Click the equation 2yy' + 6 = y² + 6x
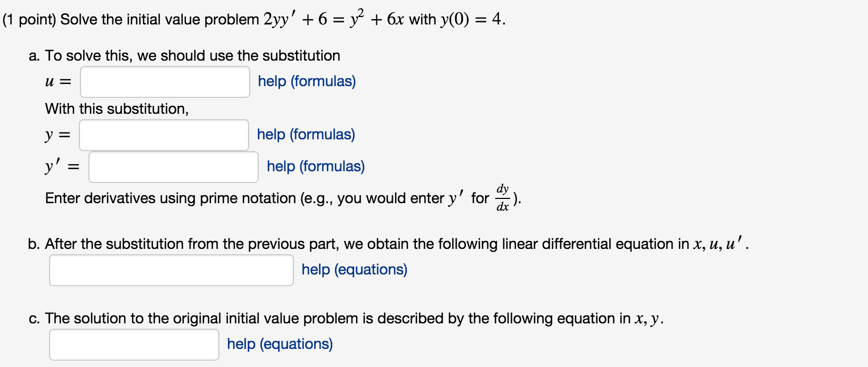Viewport: 868px width, 367px height. coord(333,19)
